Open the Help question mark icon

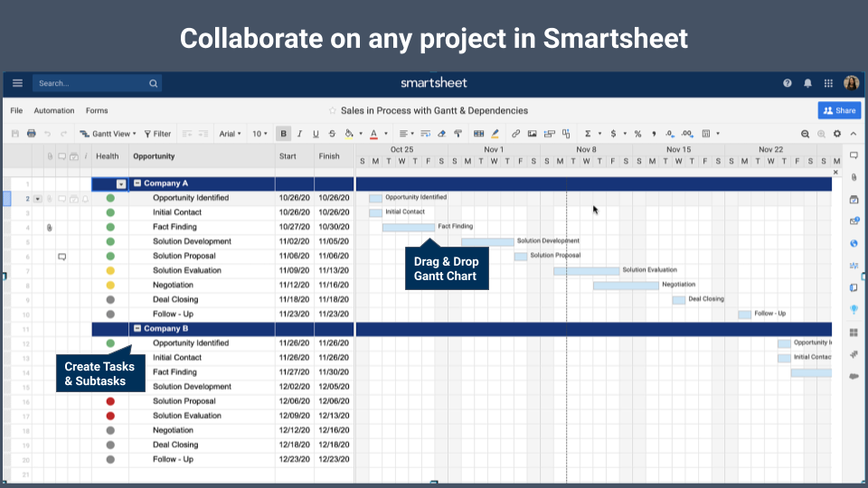point(788,83)
